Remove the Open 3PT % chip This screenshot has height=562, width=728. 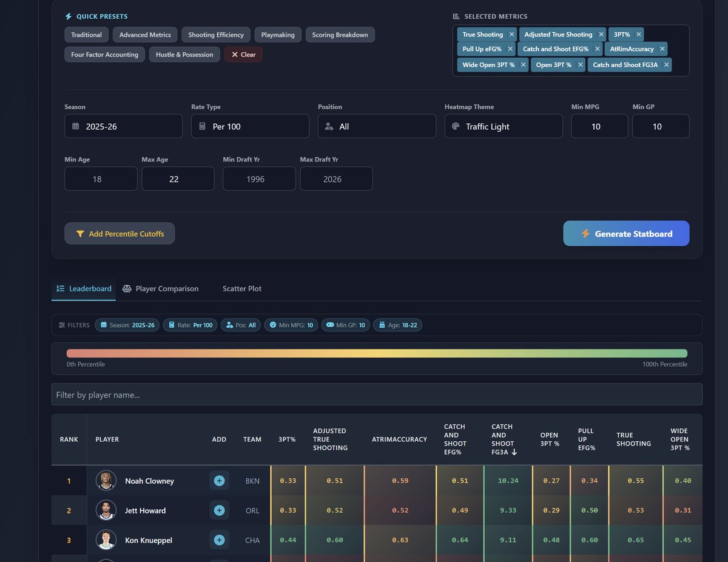tap(580, 65)
